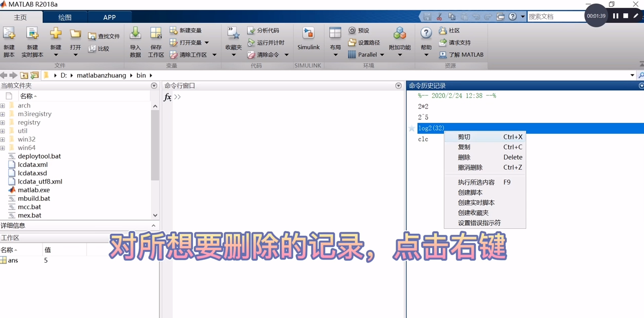The width and height of the screenshot is (644, 318).
Task: Click 请求支持 (Request Support)
Action: click(x=455, y=43)
